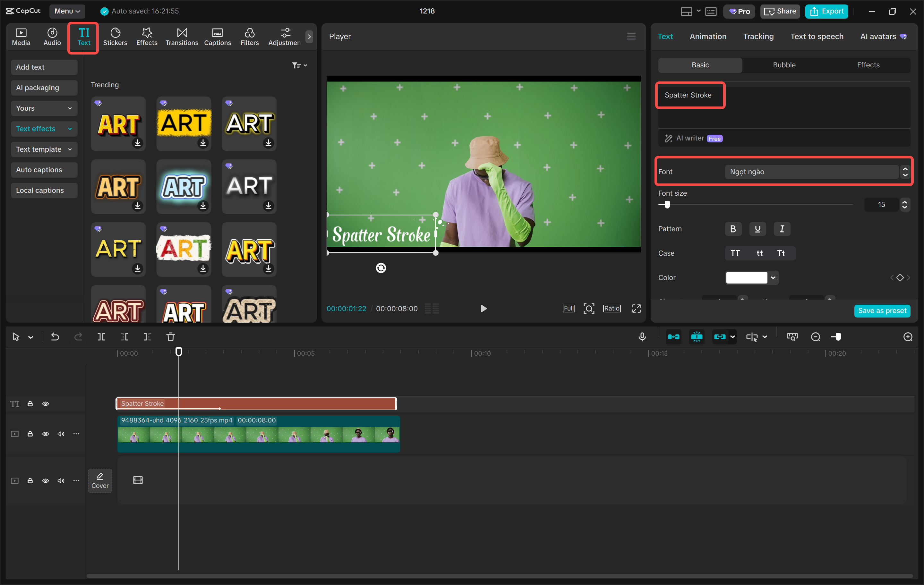Select the Transitions panel
Viewport: 924px width, 585px height.
coord(182,37)
